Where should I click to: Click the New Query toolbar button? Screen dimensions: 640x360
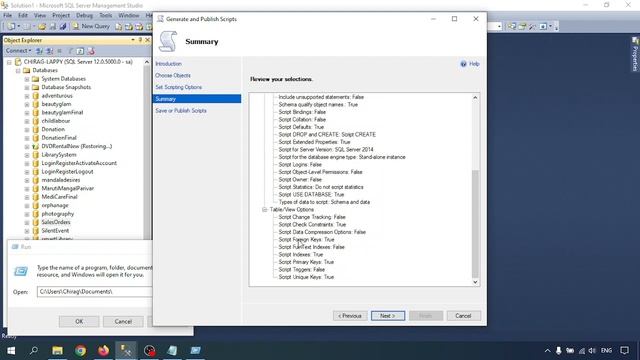coord(91,26)
